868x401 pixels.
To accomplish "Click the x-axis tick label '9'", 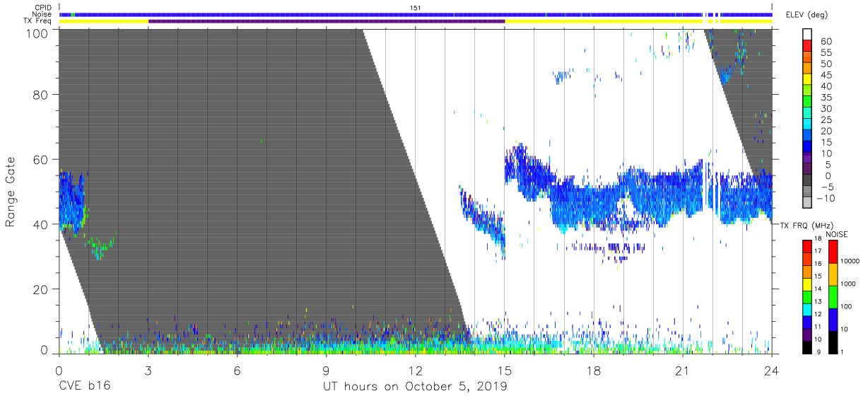I will (326, 371).
